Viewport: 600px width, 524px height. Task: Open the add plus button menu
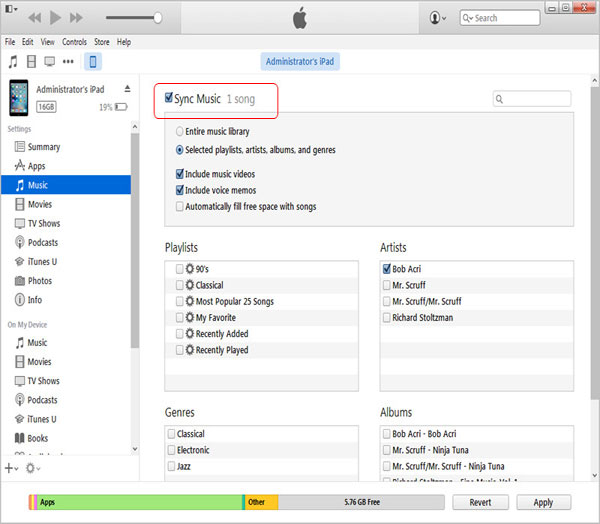pyautogui.click(x=11, y=468)
